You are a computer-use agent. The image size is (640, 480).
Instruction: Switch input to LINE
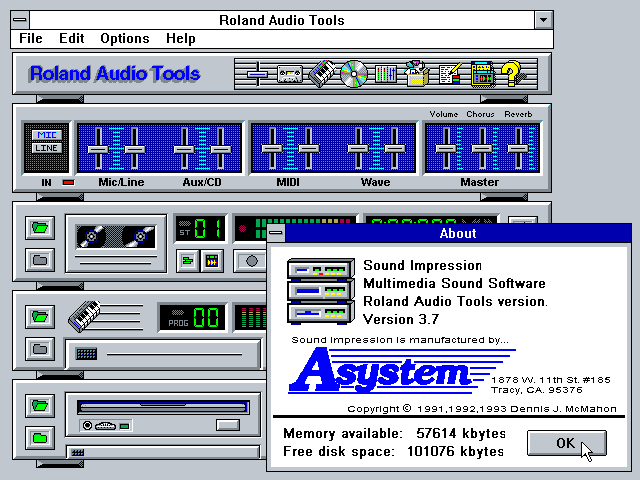[x=47, y=148]
